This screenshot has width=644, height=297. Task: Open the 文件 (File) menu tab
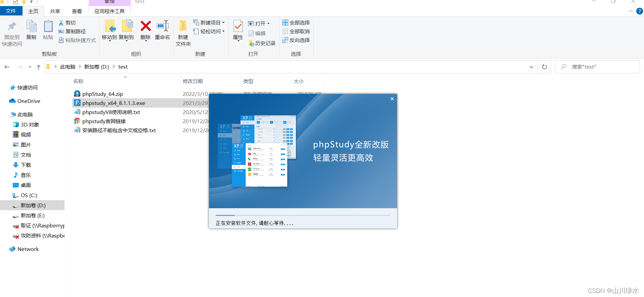[x=11, y=11]
